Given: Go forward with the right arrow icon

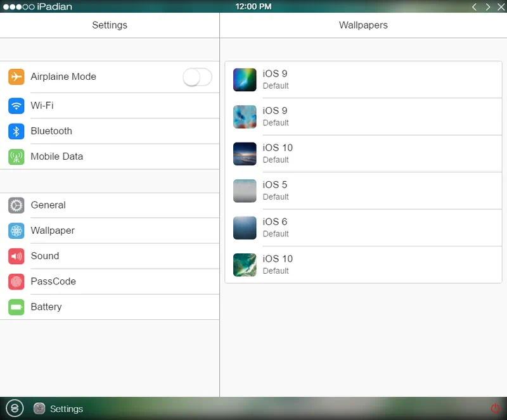Looking at the screenshot, I should click(488, 7).
